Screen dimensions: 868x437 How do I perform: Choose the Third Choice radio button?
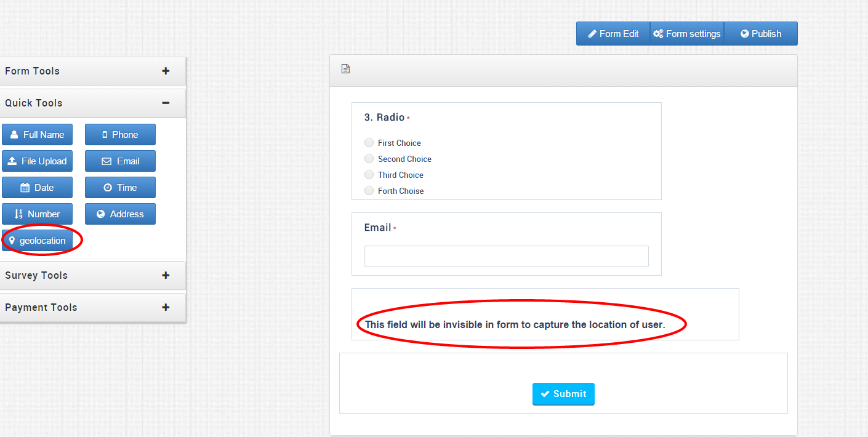[x=369, y=175]
